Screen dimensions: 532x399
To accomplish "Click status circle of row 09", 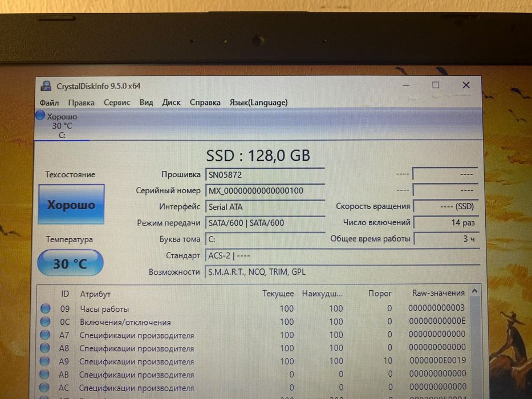I will coord(46,308).
